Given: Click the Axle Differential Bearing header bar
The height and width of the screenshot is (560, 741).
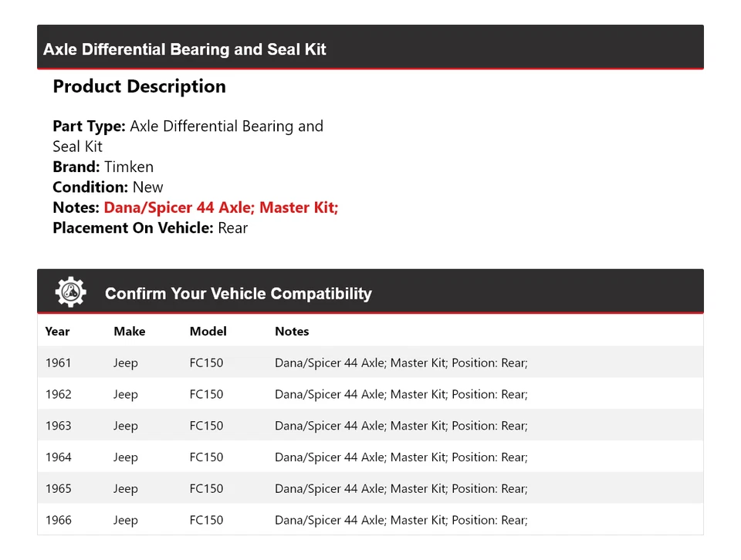Looking at the screenshot, I should tap(370, 49).
